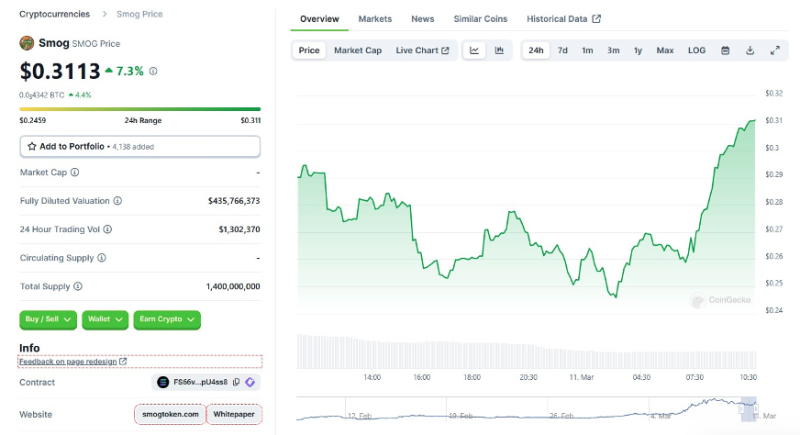
Task: Download the chart data
Action: 750,50
